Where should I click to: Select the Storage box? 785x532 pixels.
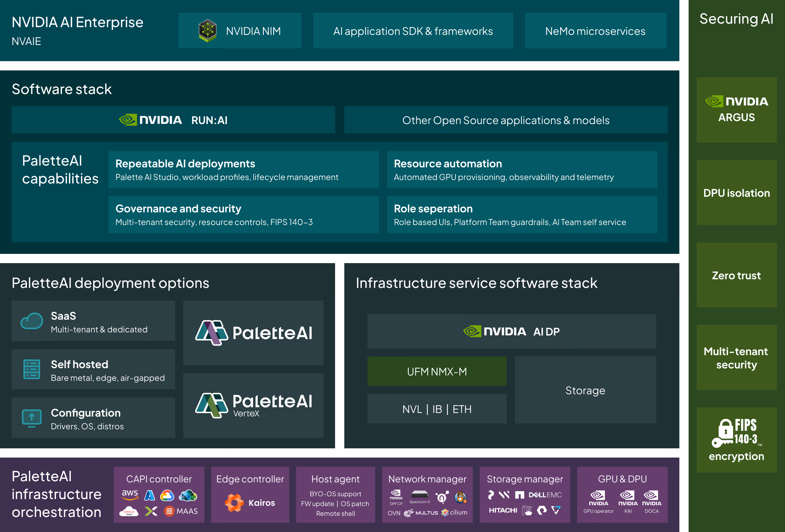point(585,390)
